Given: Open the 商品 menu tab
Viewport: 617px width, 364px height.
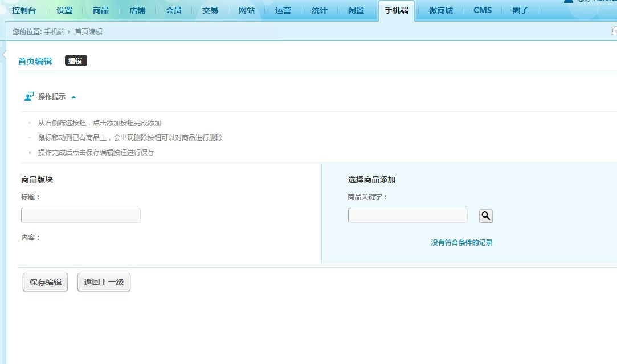Looking at the screenshot, I should (101, 11).
